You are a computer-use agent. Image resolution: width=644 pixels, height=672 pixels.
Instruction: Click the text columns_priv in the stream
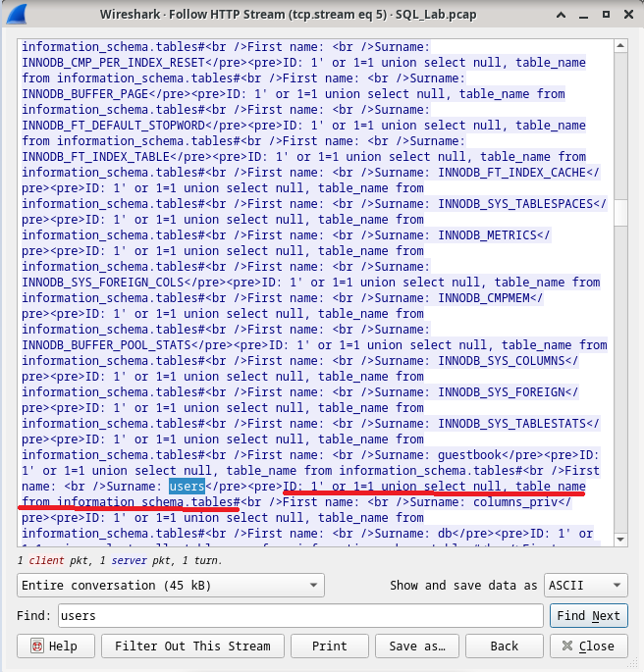(x=515, y=502)
